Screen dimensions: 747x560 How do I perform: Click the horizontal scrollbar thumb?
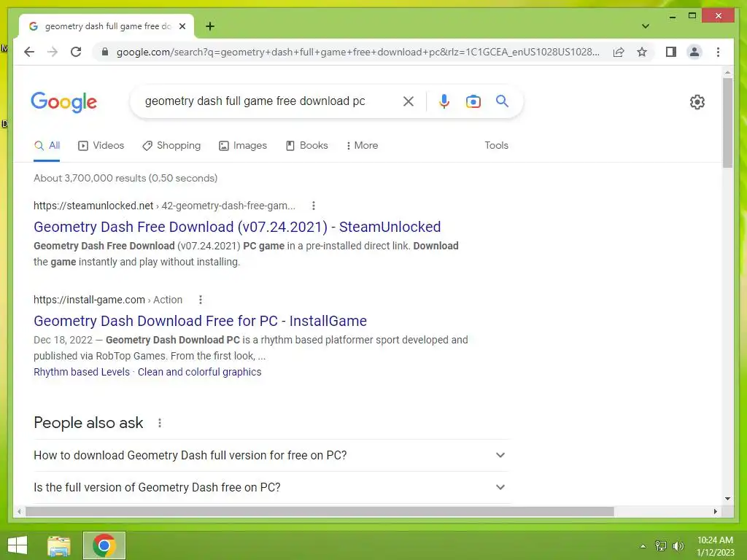320,511
